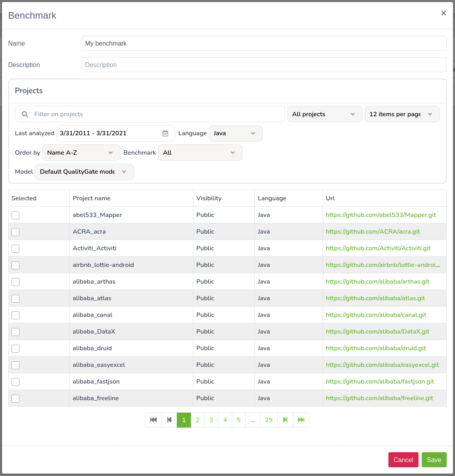Click the Last analyzed date range field

pyautogui.click(x=116, y=133)
